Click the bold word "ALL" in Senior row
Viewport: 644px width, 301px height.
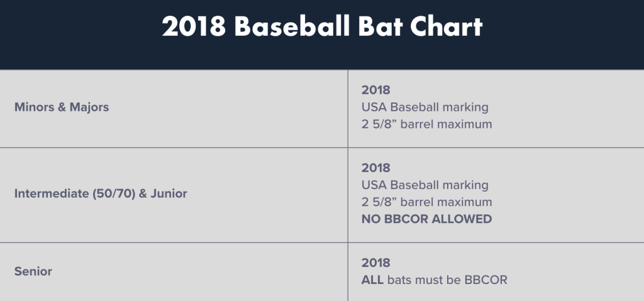pyautogui.click(x=372, y=280)
